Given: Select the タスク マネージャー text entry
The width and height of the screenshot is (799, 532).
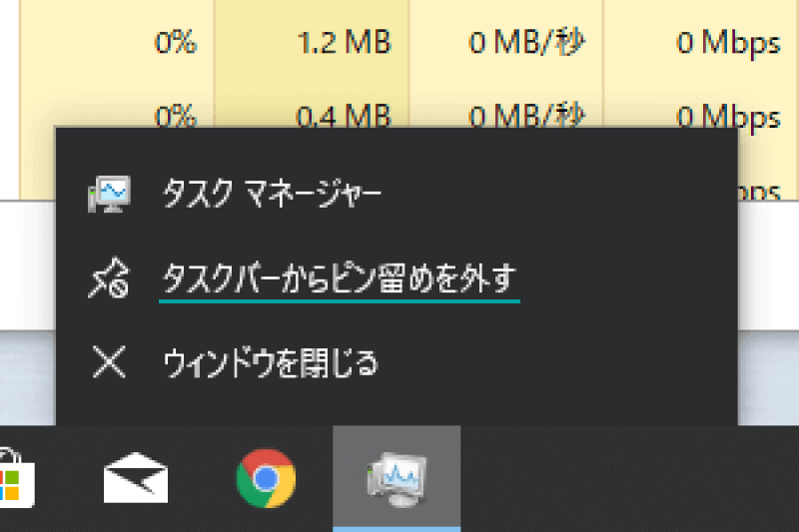Looking at the screenshot, I should [x=272, y=194].
